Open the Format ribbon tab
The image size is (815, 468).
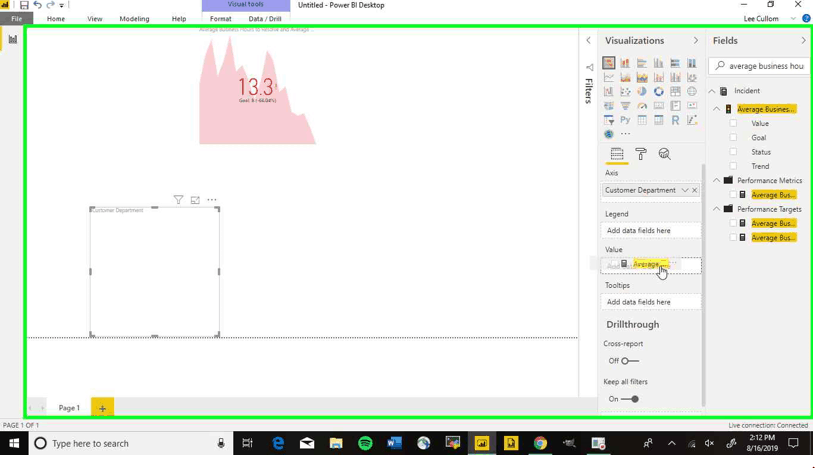(220, 19)
